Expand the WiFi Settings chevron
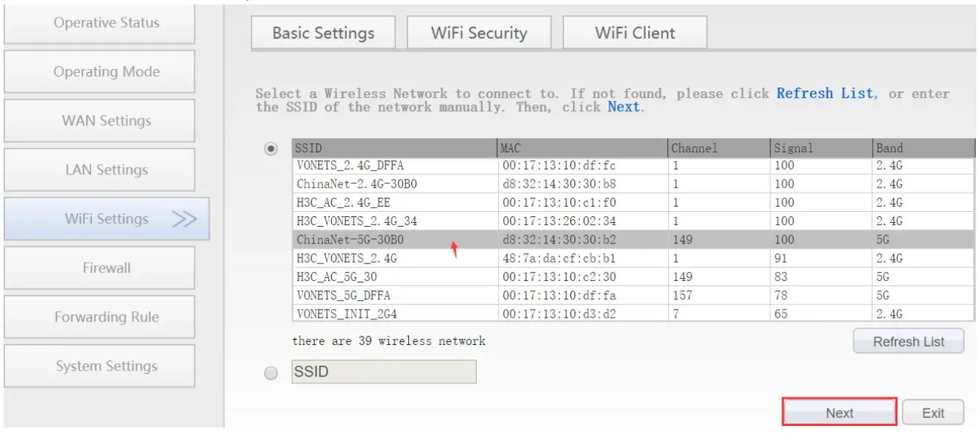This screenshot has width=980, height=437. [x=185, y=218]
